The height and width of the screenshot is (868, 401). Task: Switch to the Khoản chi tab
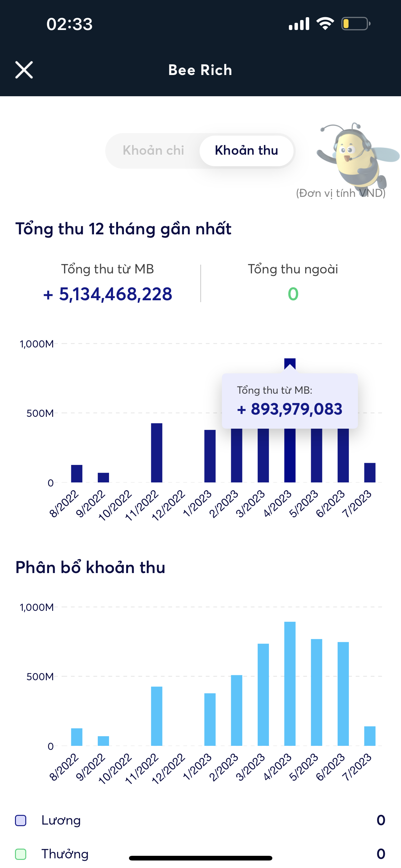coord(153,150)
